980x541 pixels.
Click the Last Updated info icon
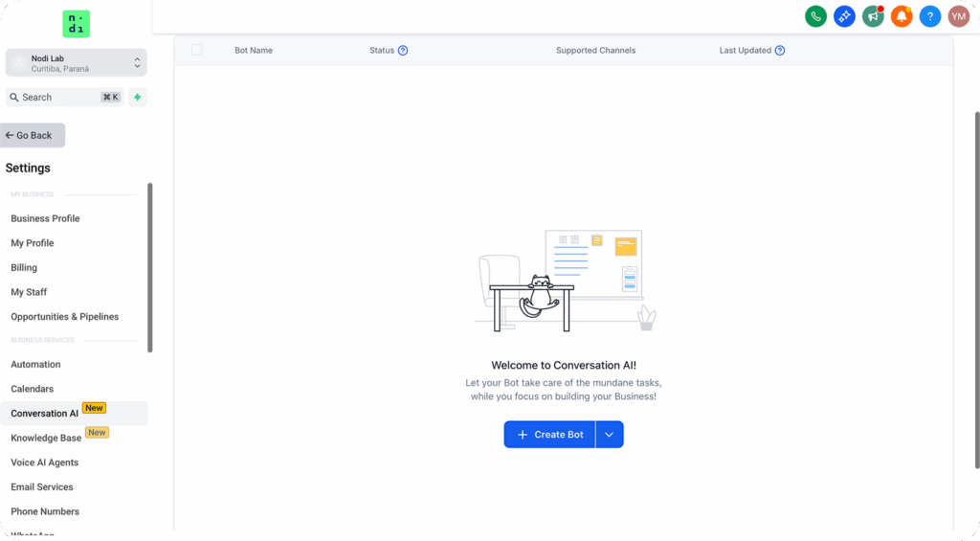point(780,51)
